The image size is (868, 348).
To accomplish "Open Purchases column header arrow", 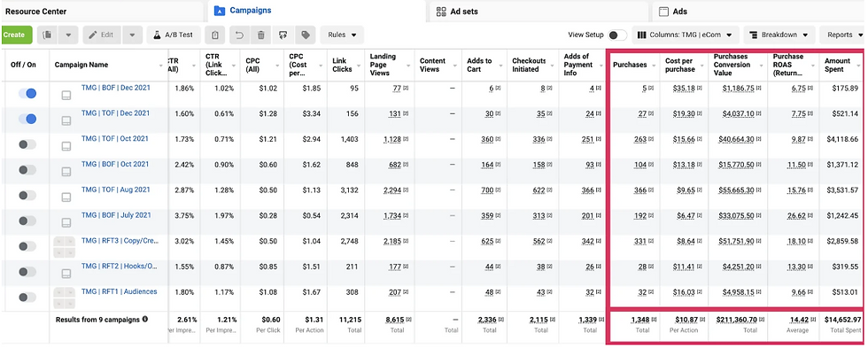I will click(x=654, y=66).
